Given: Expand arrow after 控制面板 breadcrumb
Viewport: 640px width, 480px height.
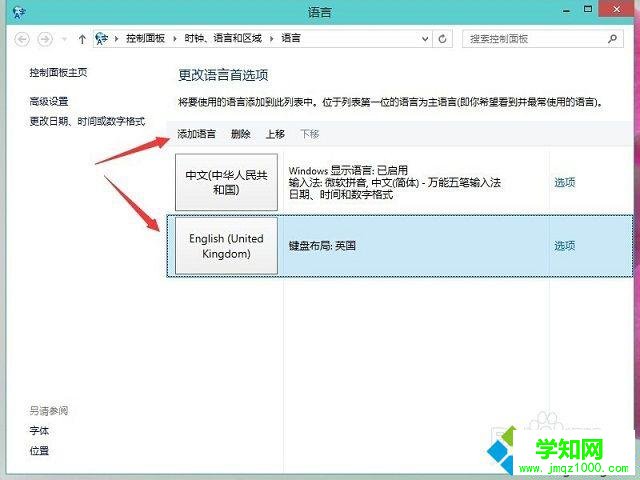Looking at the screenshot, I should point(175,39).
